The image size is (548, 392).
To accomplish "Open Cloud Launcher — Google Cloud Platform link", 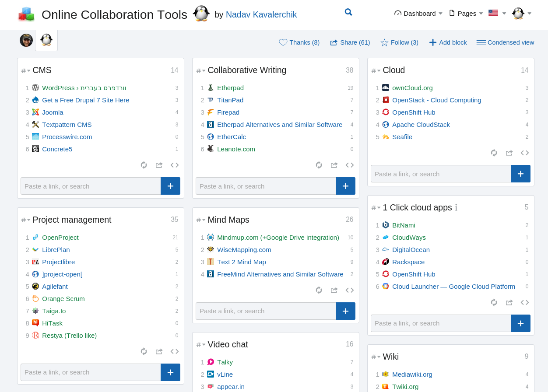I will coord(453,287).
